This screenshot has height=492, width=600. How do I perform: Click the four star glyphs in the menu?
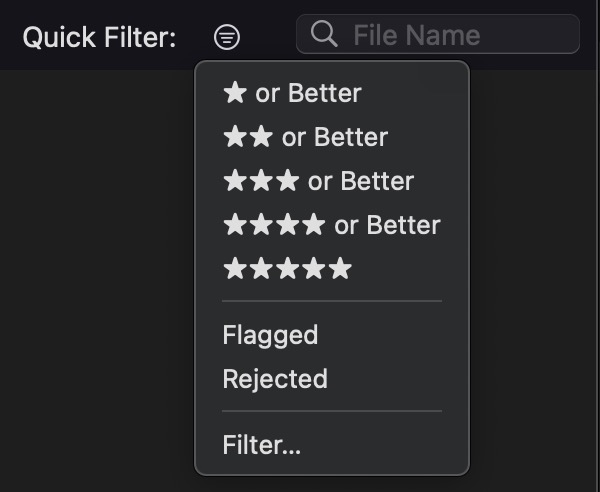274,225
